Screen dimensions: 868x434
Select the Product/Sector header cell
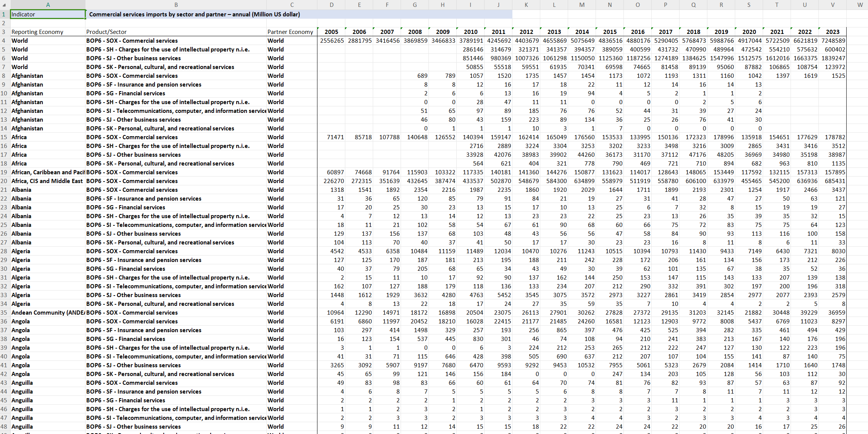pyautogui.click(x=106, y=32)
